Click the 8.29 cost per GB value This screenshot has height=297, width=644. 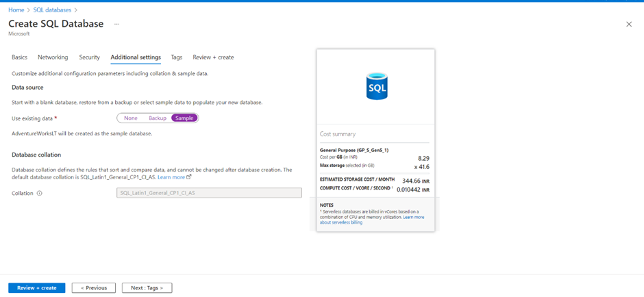pyautogui.click(x=423, y=158)
